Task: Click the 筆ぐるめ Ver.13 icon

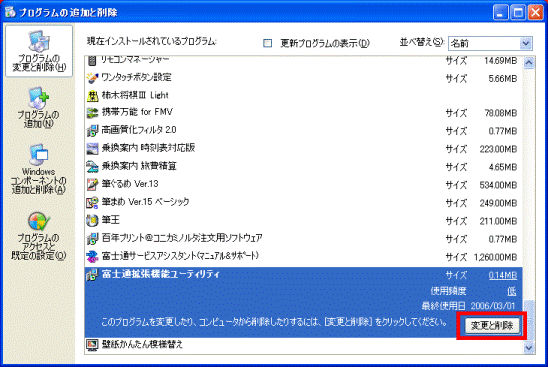Action: pyautogui.click(x=92, y=185)
